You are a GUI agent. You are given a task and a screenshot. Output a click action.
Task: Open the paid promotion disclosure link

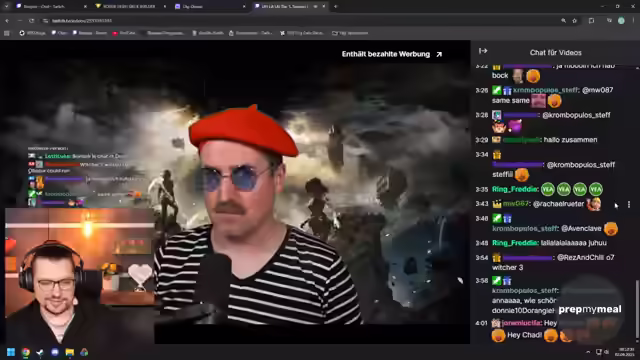(x=392, y=54)
